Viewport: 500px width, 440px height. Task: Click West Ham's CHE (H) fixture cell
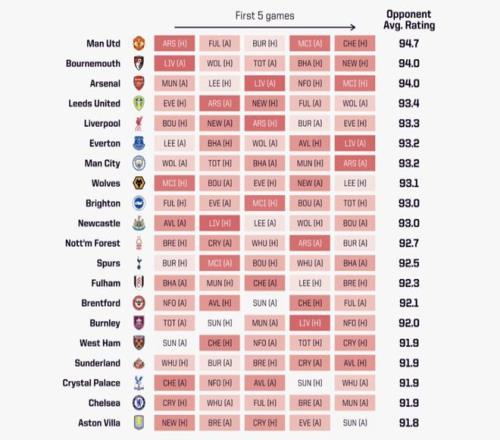pos(220,343)
